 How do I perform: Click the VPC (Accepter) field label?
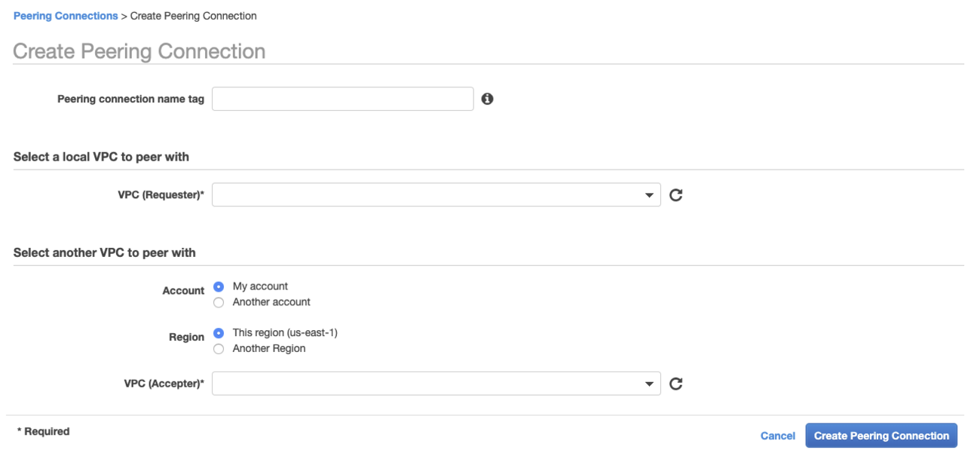pyautogui.click(x=164, y=384)
